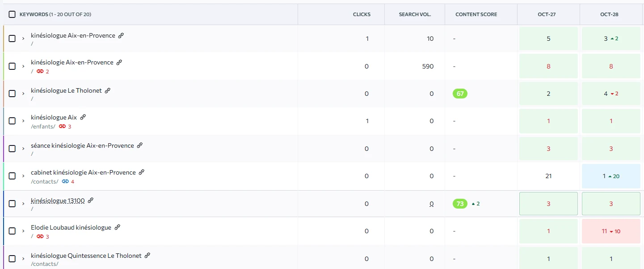The width and height of the screenshot is (644, 269).
Task: Check the Elodie Loubaud kinésiologue row checkbox
Action: 12,231
